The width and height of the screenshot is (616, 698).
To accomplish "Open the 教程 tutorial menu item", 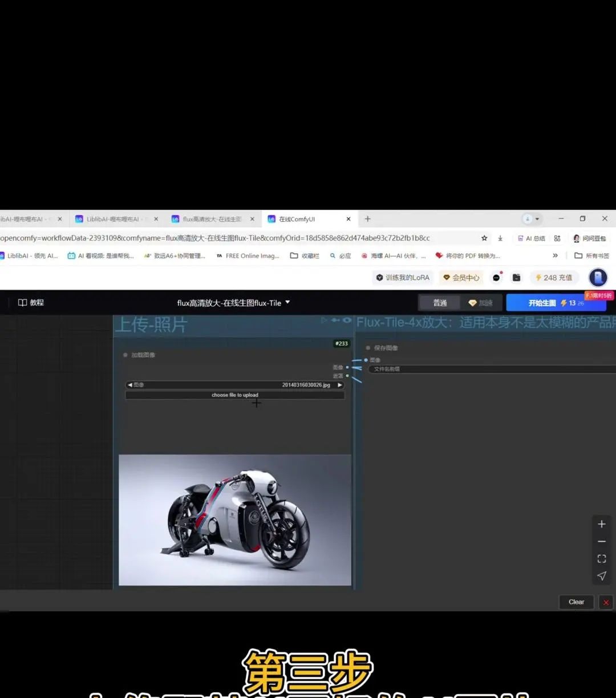I will (31, 303).
